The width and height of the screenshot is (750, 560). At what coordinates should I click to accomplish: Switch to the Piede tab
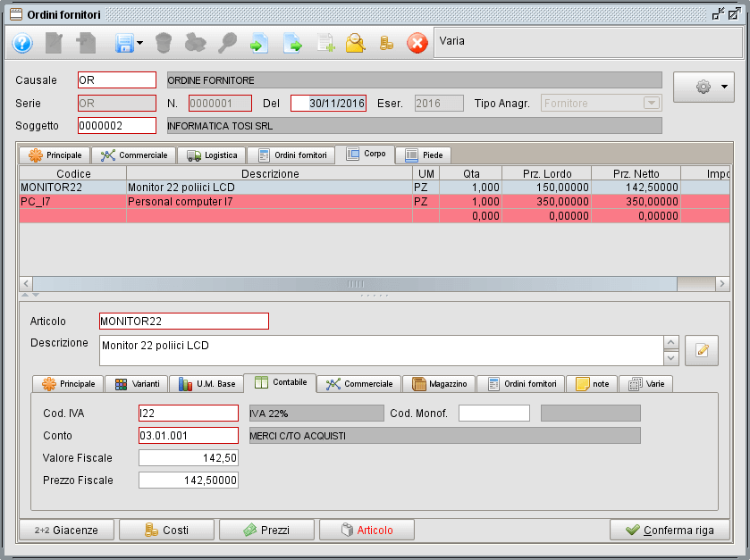(x=424, y=155)
